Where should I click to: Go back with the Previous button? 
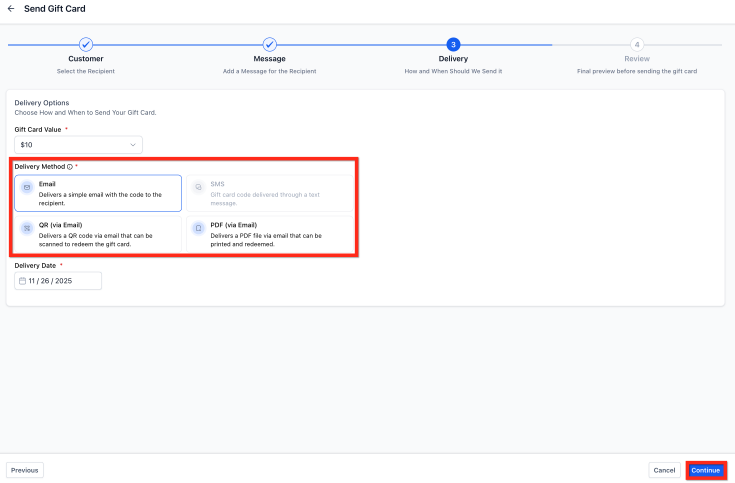pos(25,470)
